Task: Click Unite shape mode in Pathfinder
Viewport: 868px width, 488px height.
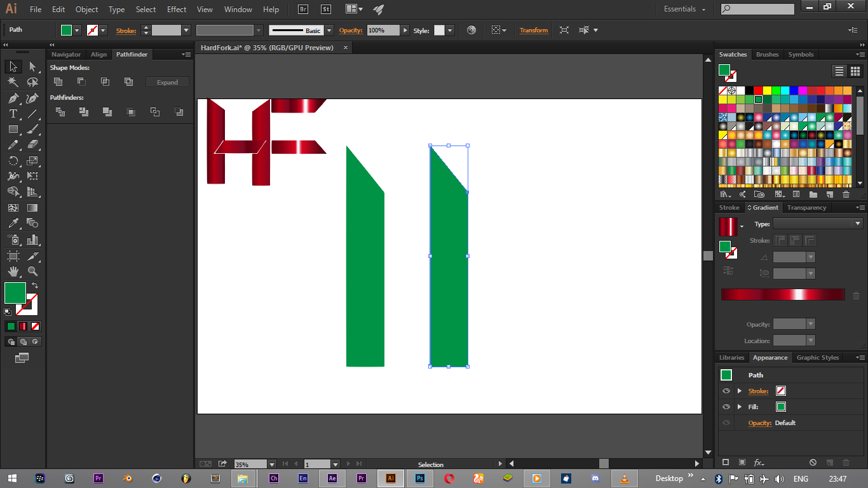Action: pos(58,81)
